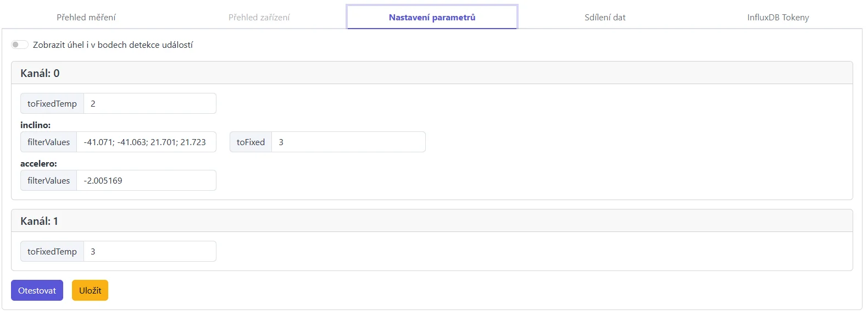The height and width of the screenshot is (315, 868).
Task: Click the filterValues label under accelero
Action: [49, 180]
